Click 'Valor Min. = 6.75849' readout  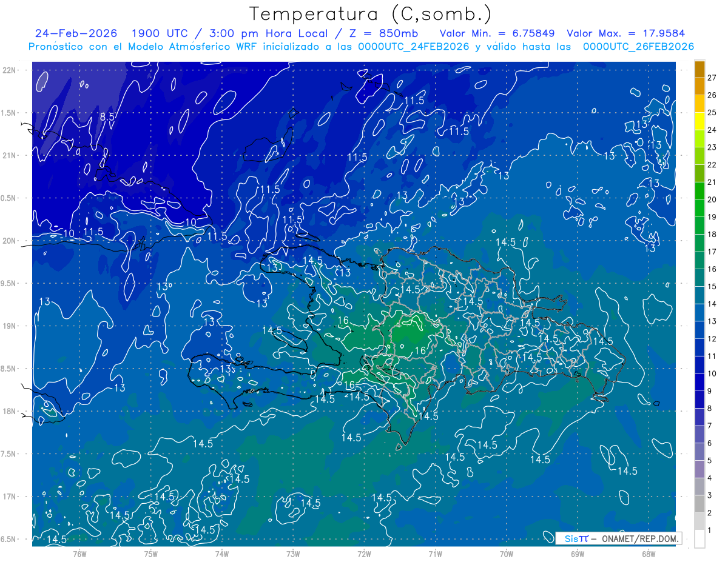pyautogui.click(x=498, y=33)
